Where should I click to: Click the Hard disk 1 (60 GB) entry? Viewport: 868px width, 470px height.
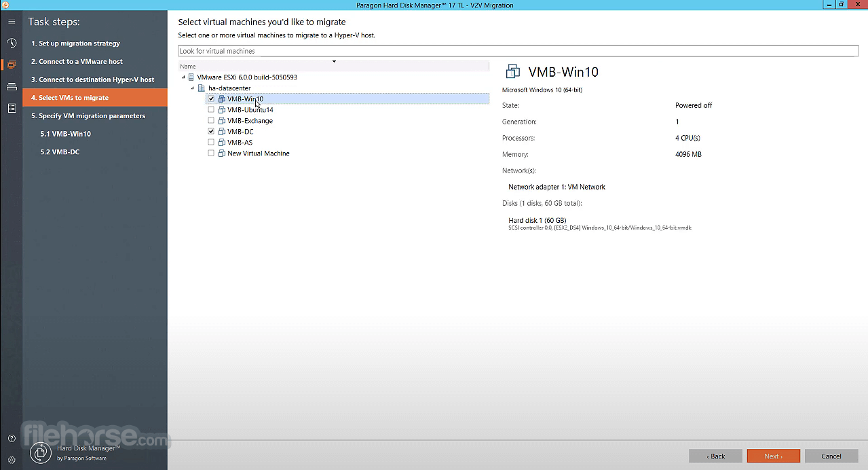(x=537, y=221)
